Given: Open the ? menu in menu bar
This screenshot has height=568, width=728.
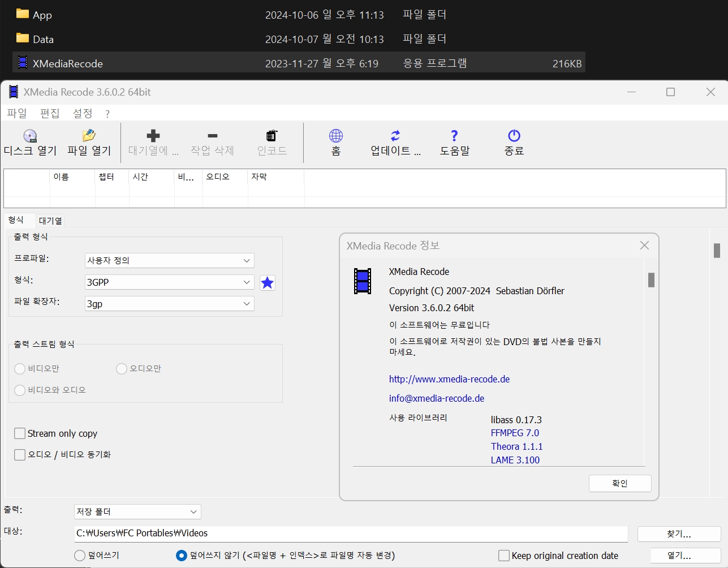Looking at the screenshot, I should coord(107,114).
